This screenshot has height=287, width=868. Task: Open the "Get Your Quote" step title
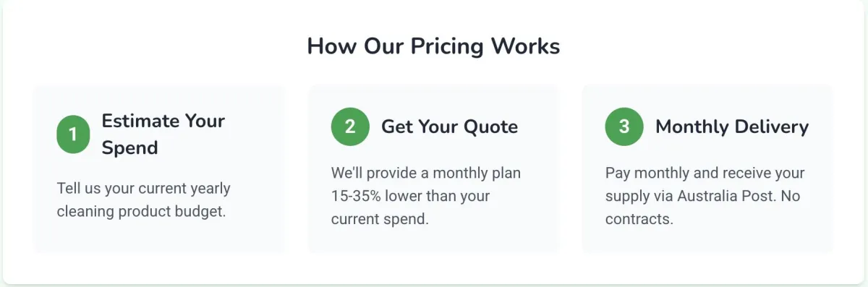pos(449,127)
